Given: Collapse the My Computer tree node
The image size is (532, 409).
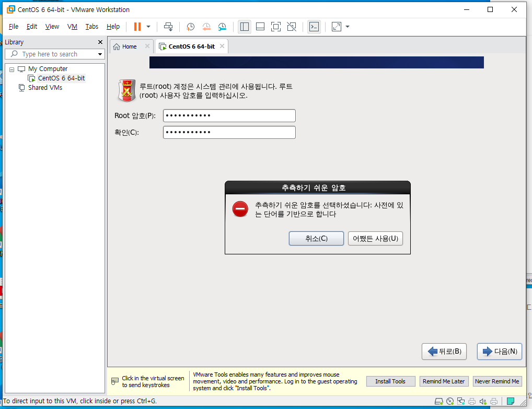Looking at the screenshot, I should 12,69.
